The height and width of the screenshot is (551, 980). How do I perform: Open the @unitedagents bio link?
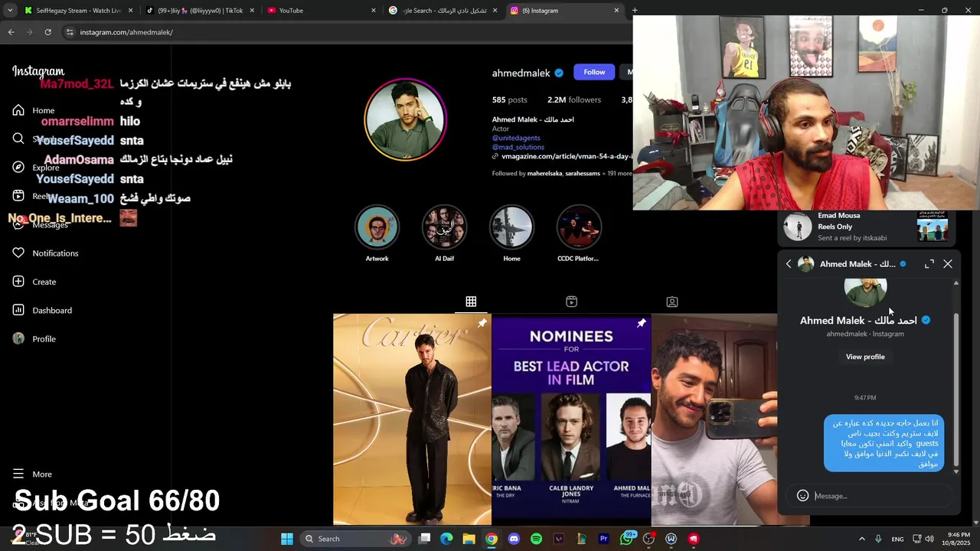point(516,138)
